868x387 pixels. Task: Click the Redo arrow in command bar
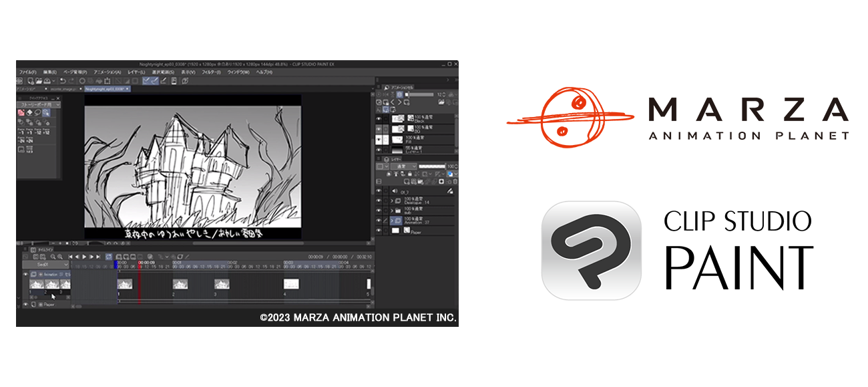coord(71,81)
